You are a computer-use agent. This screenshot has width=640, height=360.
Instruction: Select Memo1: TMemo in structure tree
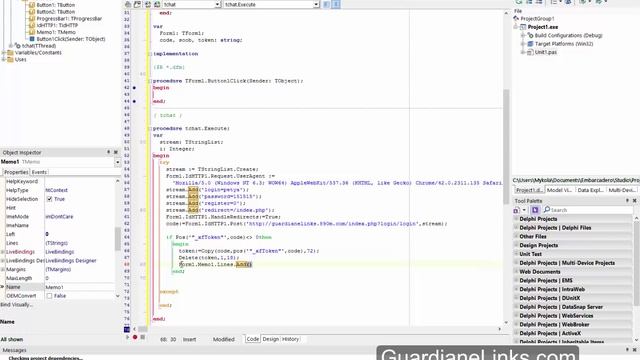56,32
